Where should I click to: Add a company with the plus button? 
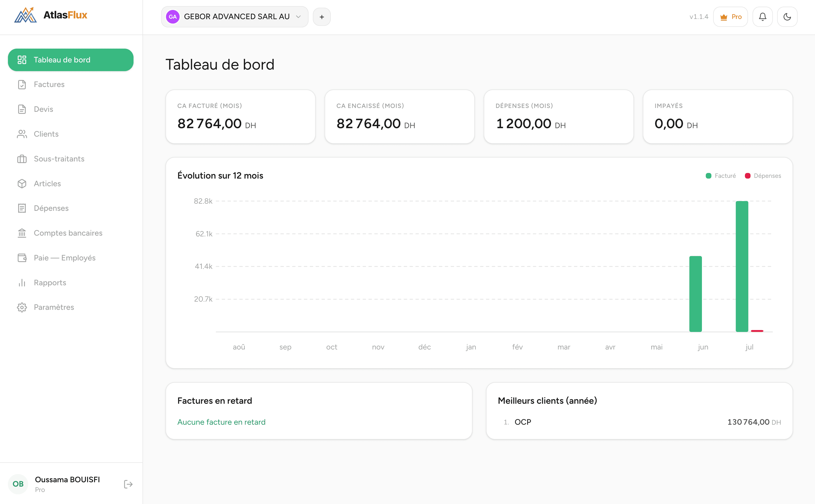(x=322, y=17)
